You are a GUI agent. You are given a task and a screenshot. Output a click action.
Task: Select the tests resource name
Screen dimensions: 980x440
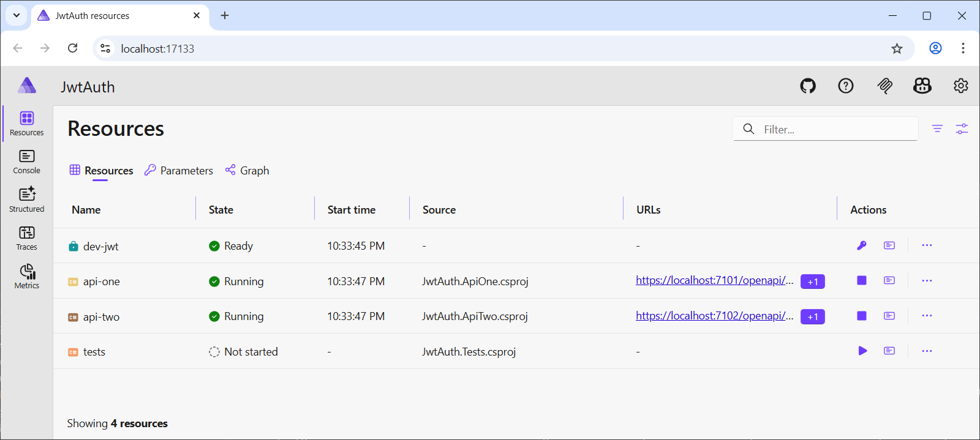pyautogui.click(x=94, y=352)
